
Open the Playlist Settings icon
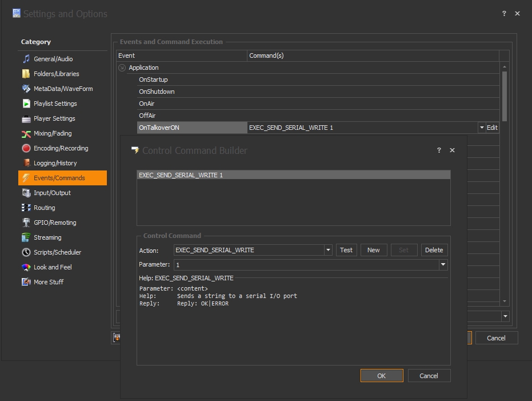(26, 104)
